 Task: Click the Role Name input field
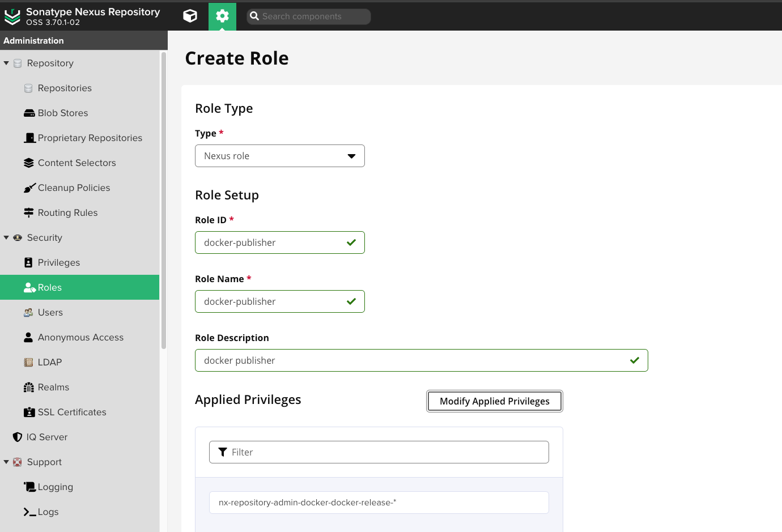coord(280,301)
